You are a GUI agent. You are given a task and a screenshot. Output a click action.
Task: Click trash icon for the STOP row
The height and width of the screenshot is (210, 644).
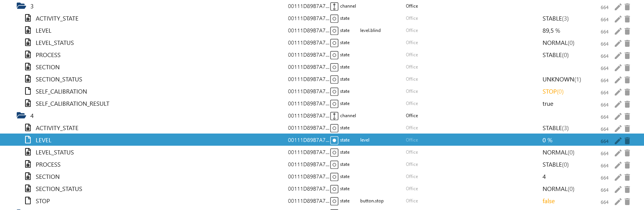pos(627,202)
